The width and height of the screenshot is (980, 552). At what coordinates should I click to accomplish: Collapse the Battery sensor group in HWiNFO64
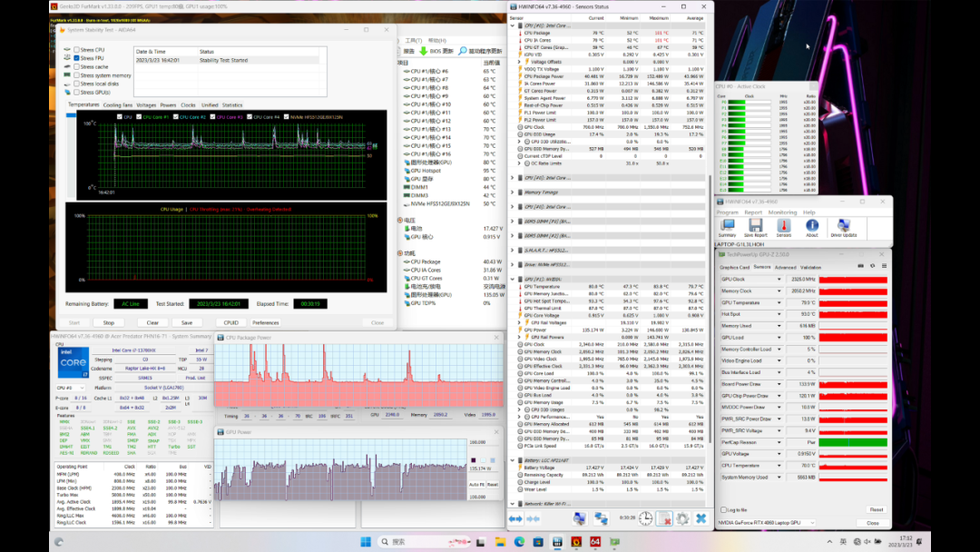pyautogui.click(x=513, y=460)
